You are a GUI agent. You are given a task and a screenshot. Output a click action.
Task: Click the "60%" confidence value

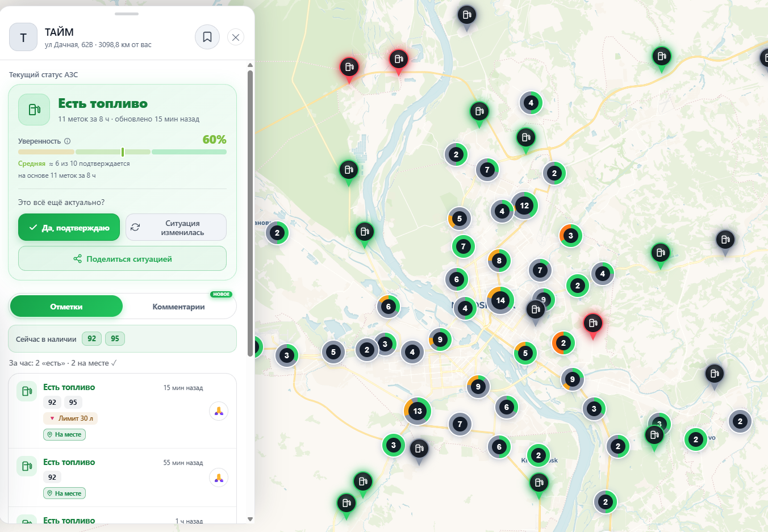tap(215, 140)
